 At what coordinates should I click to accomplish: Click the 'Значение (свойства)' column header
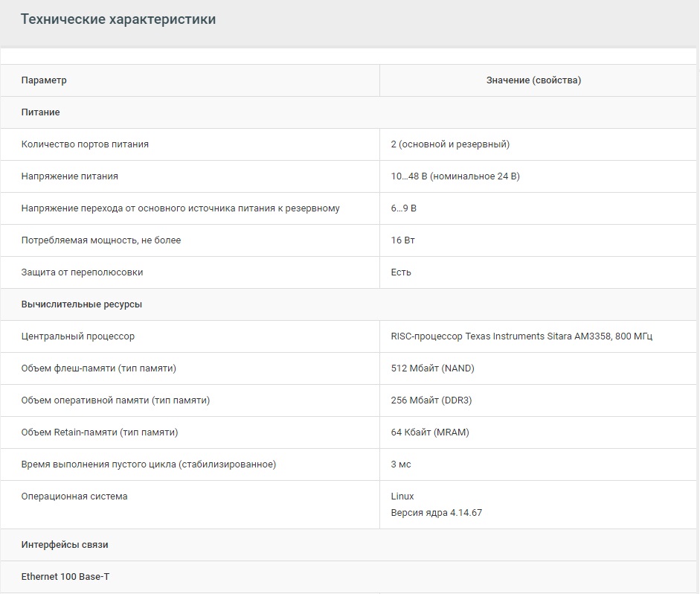click(x=533, y=80)
